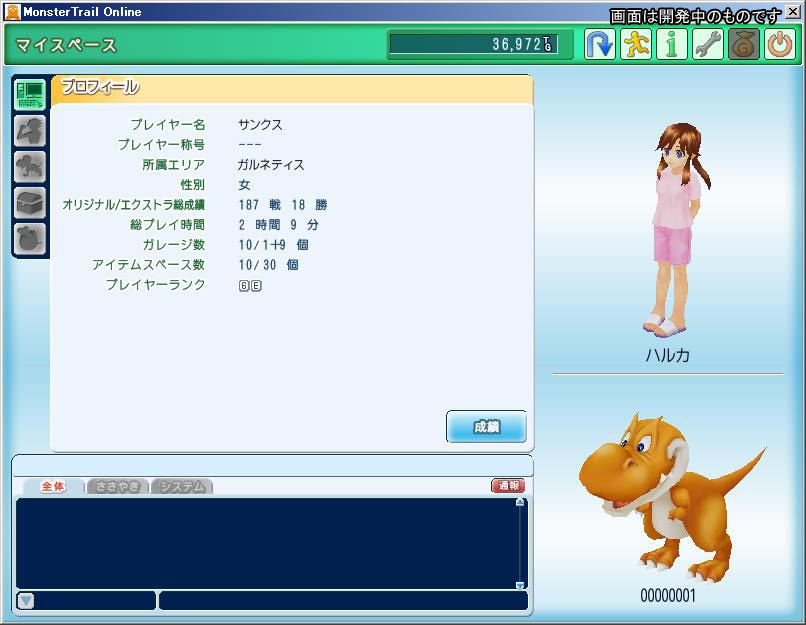Open the green info icon
The height and width of the screenshot is (625, 806).
[672, 44]
